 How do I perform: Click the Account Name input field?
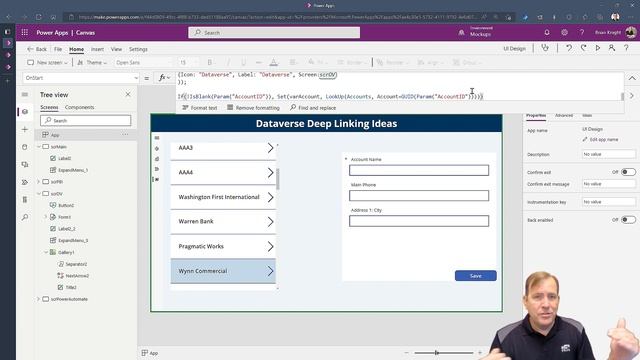[x=419, y=170]
